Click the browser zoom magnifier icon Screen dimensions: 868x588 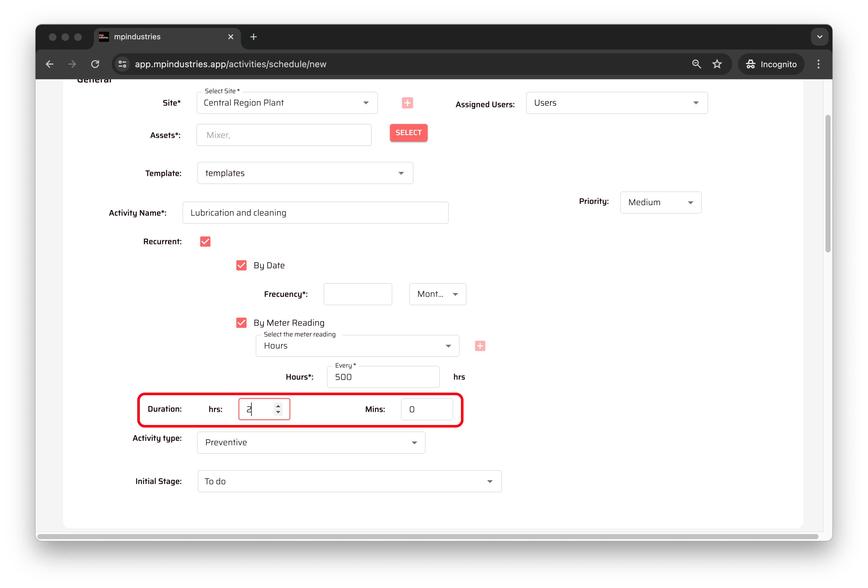696,64
